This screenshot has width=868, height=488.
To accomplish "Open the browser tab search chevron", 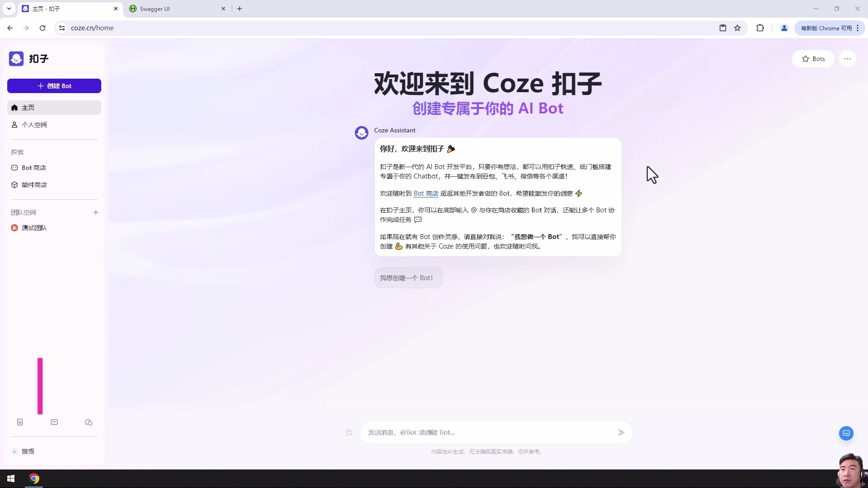I will 9,9.
